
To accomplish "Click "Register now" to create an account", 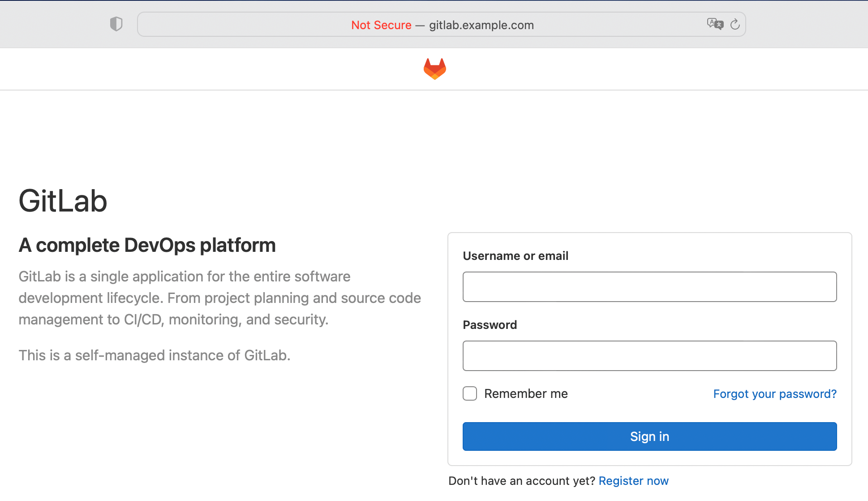I will click(x=633, y=480).
